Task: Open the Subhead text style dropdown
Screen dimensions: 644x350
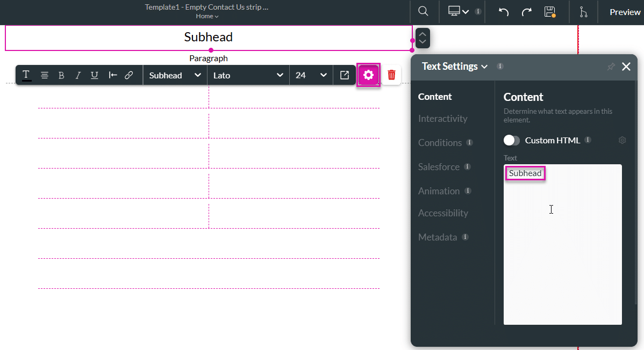Action: tap(175, 75)
